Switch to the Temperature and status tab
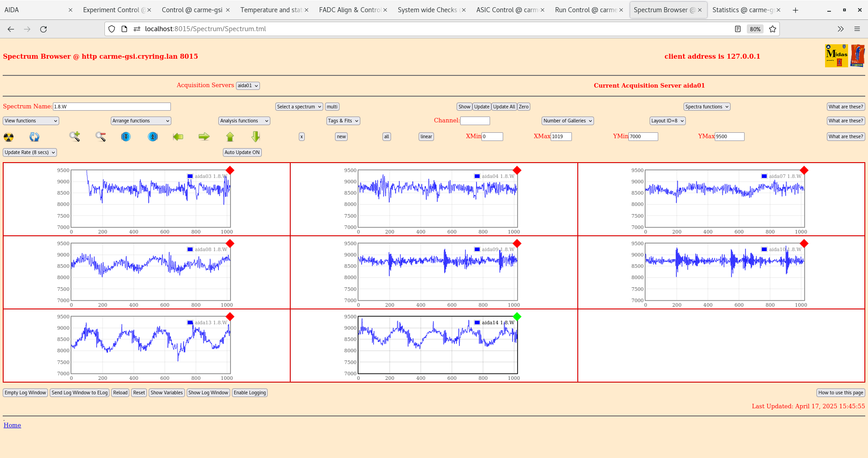 point(271,10)
